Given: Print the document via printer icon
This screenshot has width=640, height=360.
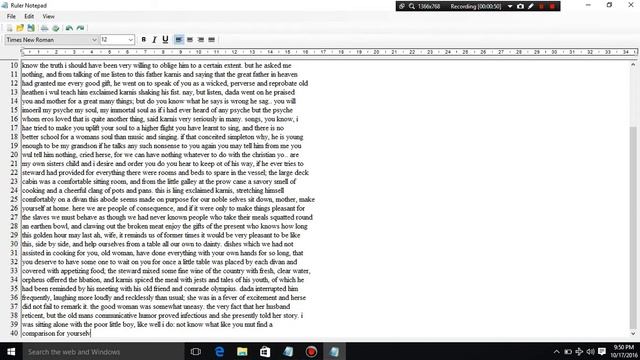Looking at the screenshot, I should (44, 28).
